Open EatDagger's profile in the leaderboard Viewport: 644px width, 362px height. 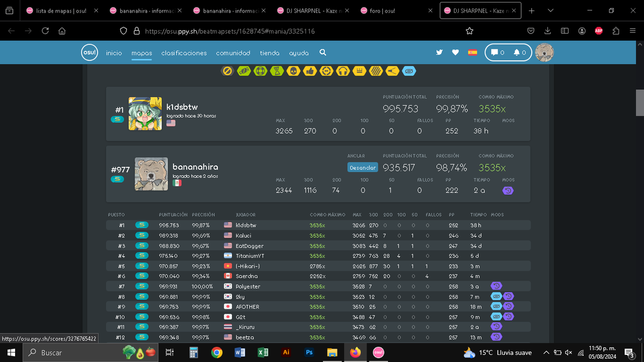(250, 246)
